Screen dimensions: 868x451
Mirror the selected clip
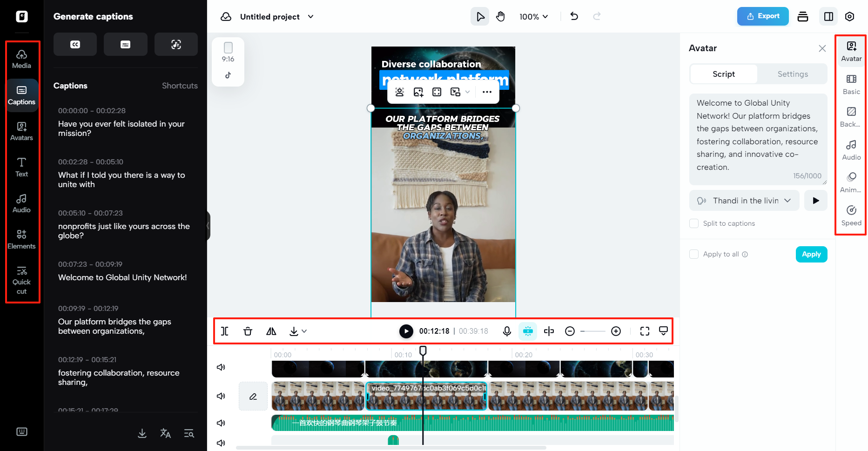pyautogui.click(x=271, y=331)
